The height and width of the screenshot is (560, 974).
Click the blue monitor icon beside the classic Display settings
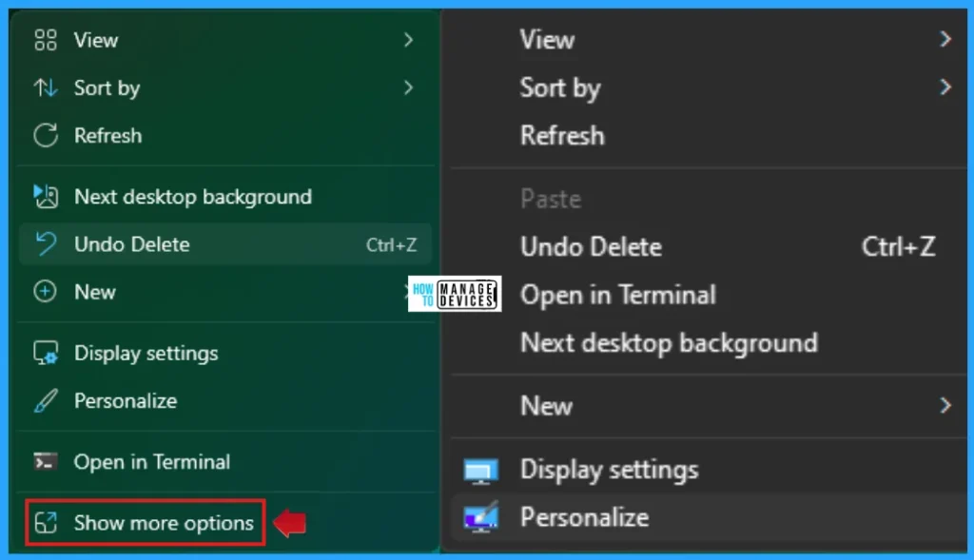(x=480, y=472)
